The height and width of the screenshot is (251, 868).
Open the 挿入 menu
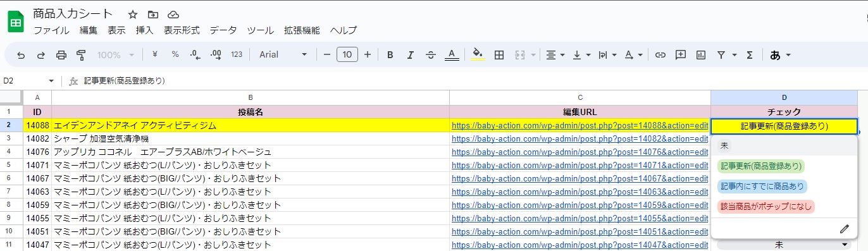click(145, 30)
